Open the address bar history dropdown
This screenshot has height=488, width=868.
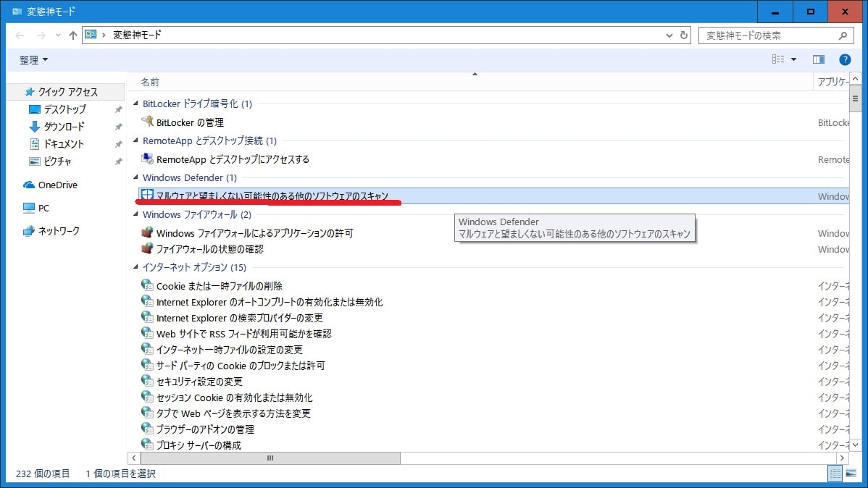tap(669, 35)
